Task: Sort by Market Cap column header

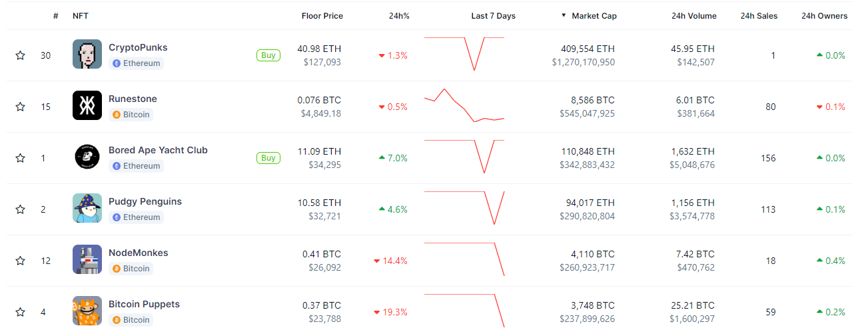Action: coord(594,16)
